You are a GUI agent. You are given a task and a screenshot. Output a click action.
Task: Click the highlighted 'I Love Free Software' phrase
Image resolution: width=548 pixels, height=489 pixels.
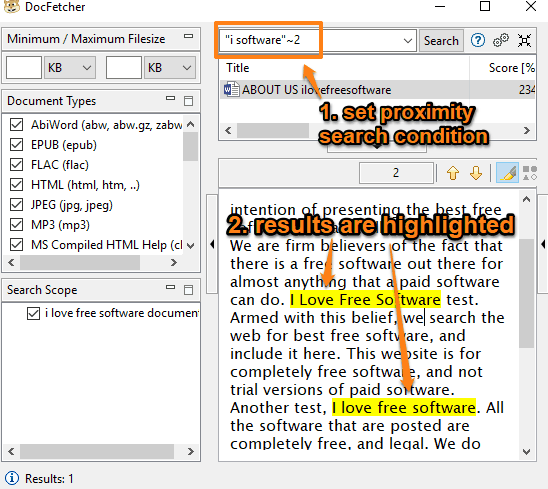tap(365, 300)
